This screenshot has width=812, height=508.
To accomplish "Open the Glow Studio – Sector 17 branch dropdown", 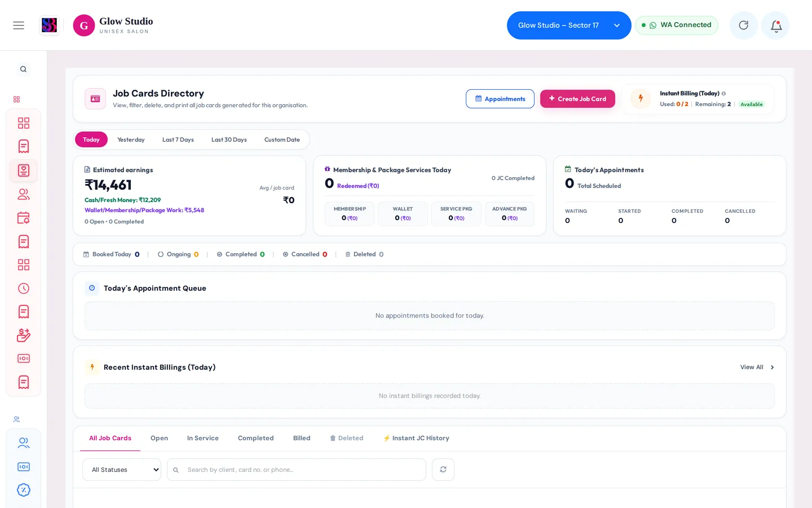I will tap(569, 25).
